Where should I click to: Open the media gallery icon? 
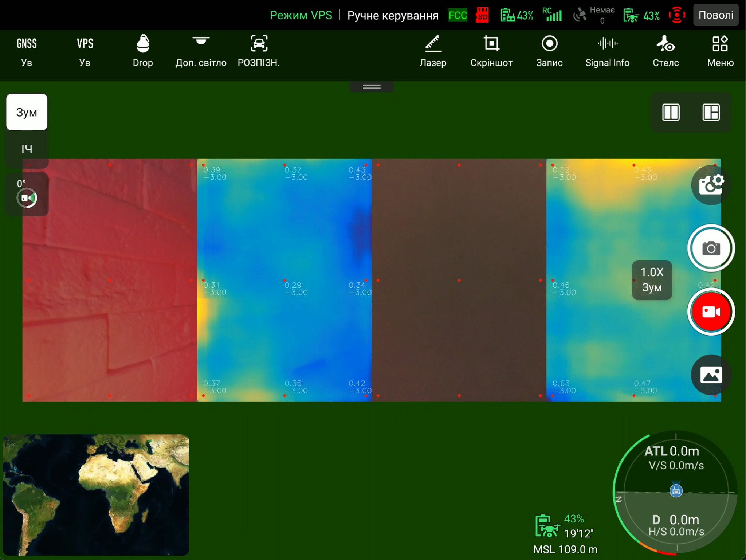click(711, 375)
